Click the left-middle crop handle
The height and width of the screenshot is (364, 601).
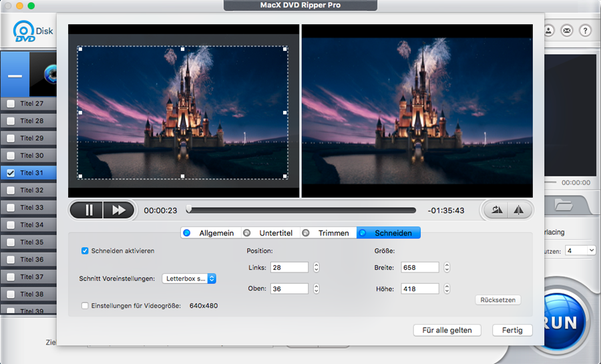[x=80, y=113]
